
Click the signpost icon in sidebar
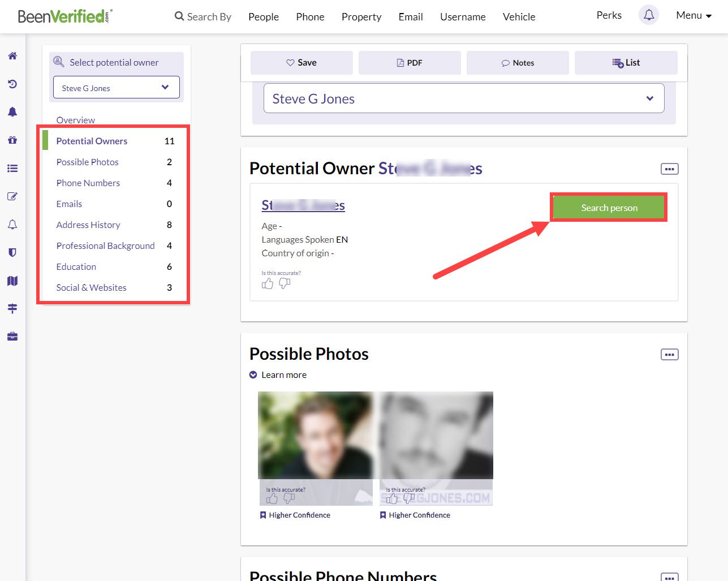tap(12, 308)
